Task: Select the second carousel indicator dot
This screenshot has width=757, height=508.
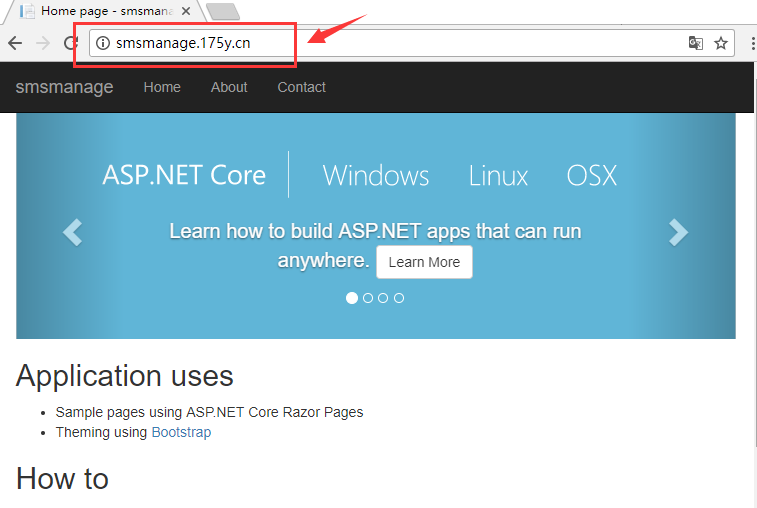Action: click(368, 298)
